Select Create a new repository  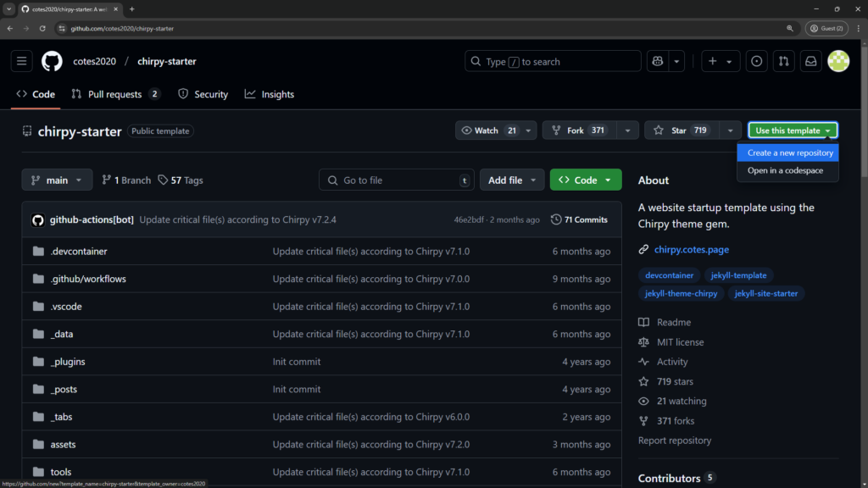787,152
